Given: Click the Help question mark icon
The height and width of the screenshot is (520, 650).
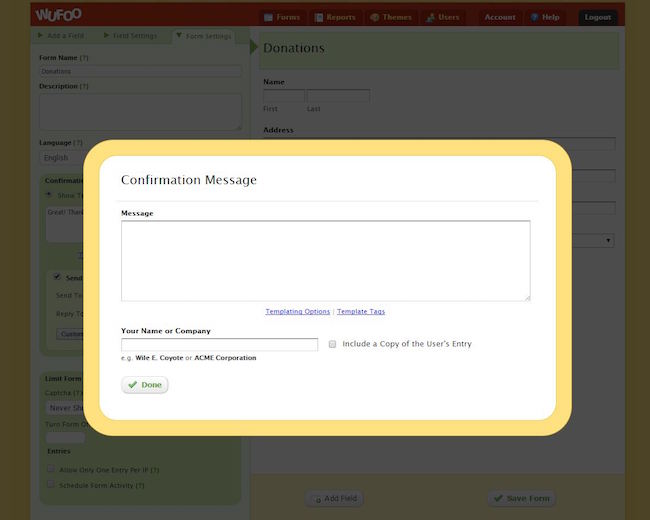Looking at the screenshot, I should (534, 17).
